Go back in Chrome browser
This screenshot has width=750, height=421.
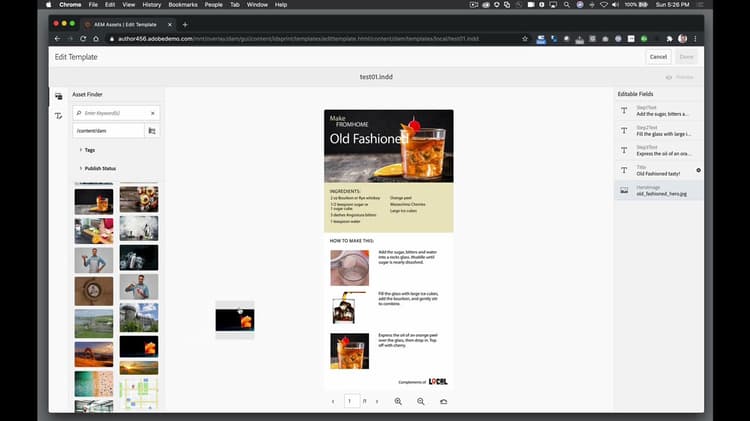pos(57,39)
